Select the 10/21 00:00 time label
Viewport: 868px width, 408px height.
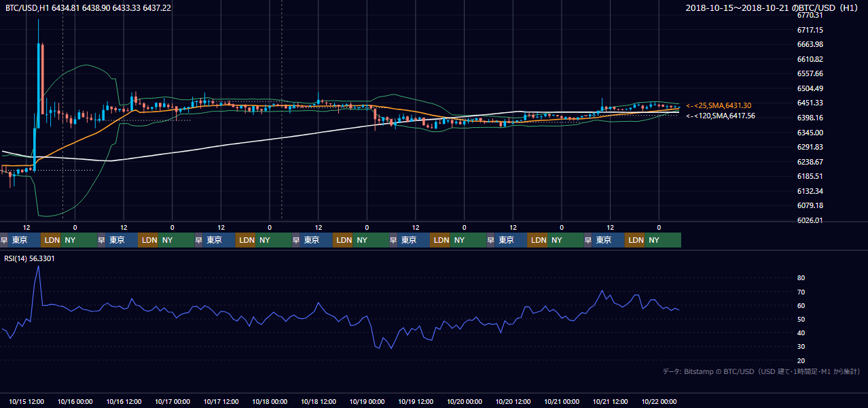click(x=562, y=402)
